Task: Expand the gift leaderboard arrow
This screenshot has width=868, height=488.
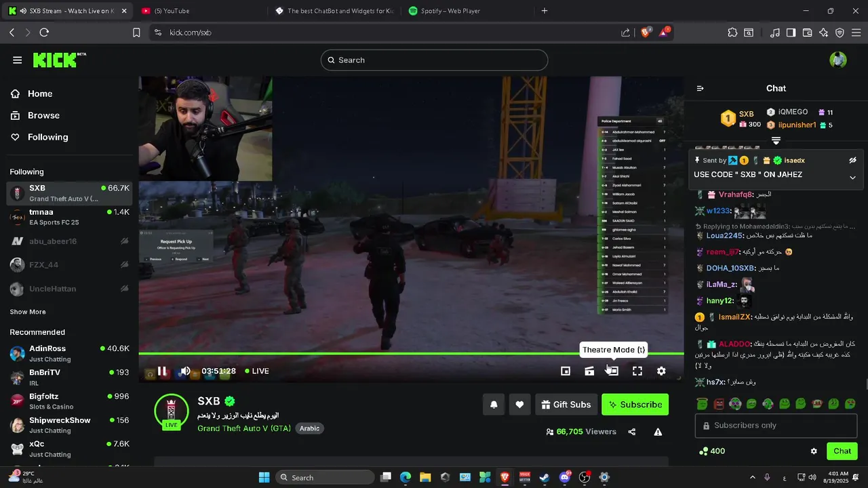Action: click(776, 141)
